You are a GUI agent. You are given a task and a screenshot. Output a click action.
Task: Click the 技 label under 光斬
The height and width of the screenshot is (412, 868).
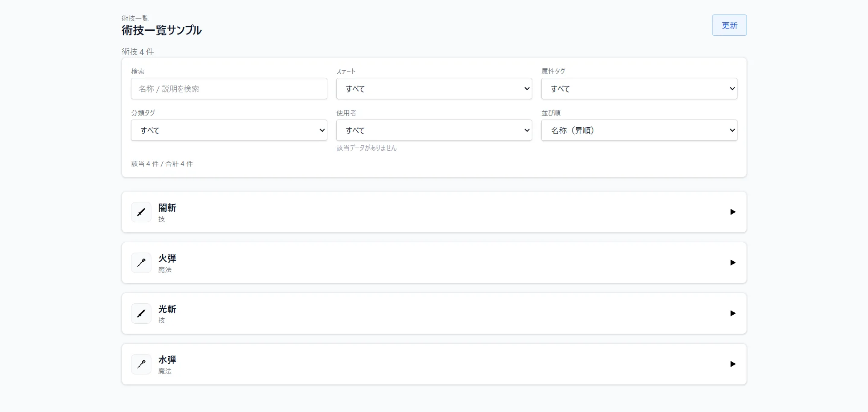[x=161, y=321]
